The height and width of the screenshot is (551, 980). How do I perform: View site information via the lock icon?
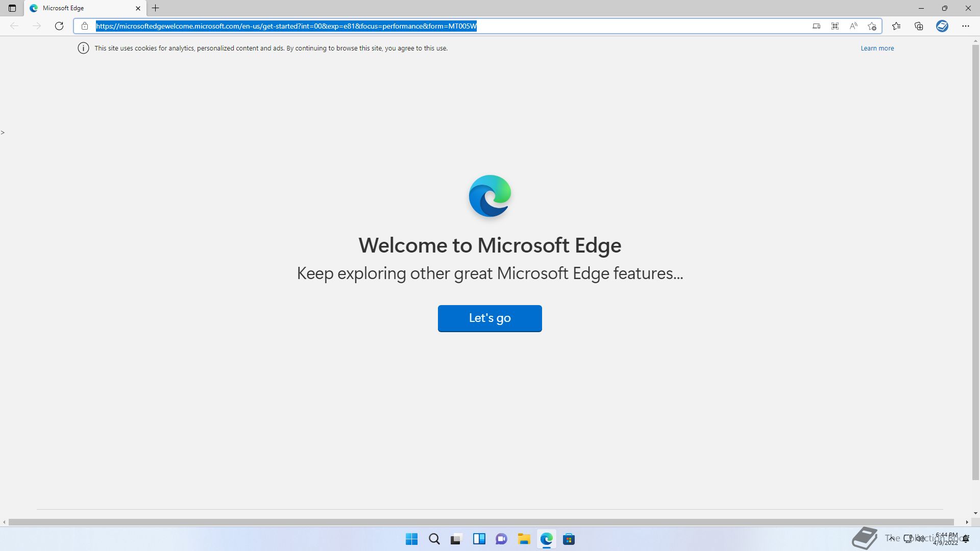click(x=85, y=26)
